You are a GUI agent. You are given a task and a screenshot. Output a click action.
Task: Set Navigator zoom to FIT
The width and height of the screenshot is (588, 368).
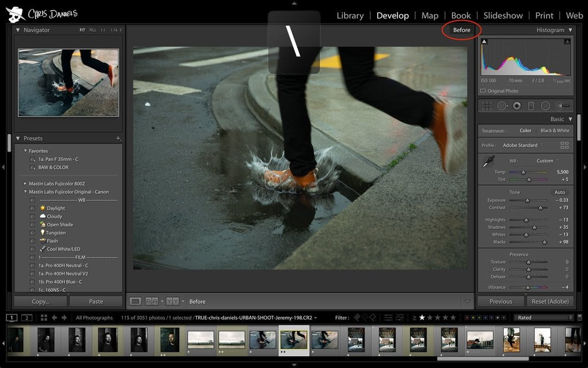82,30
